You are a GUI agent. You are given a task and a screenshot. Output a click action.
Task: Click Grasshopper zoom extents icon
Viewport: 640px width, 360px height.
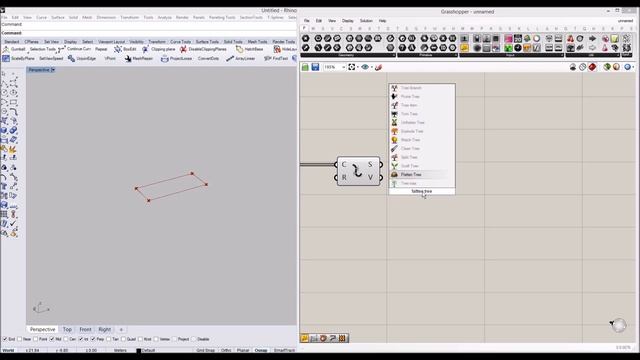351,67
